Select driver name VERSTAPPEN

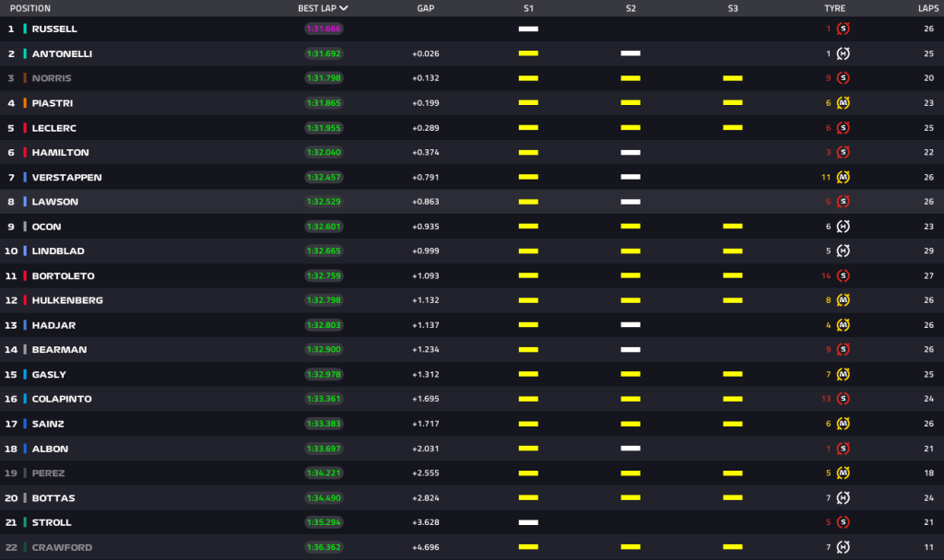pos(66,177)
